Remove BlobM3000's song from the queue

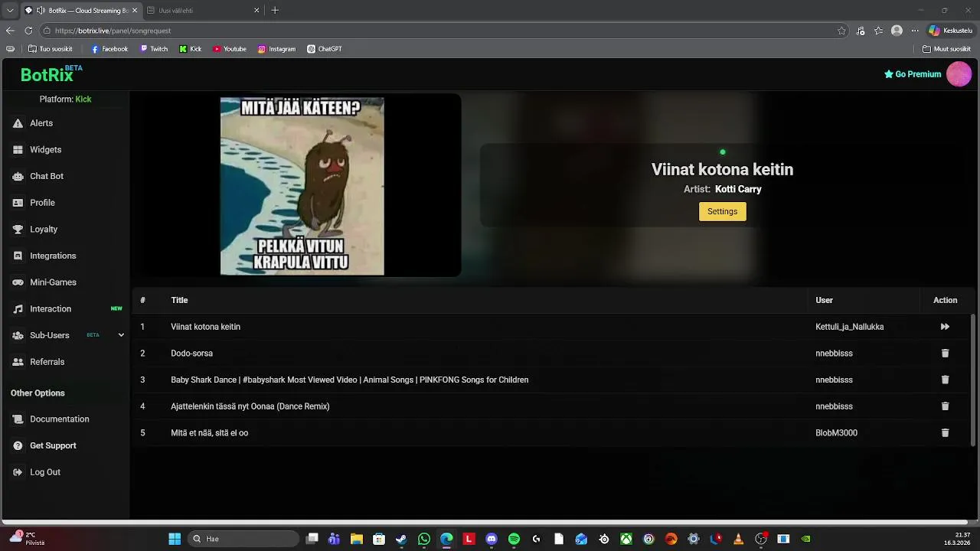(945, 433)
